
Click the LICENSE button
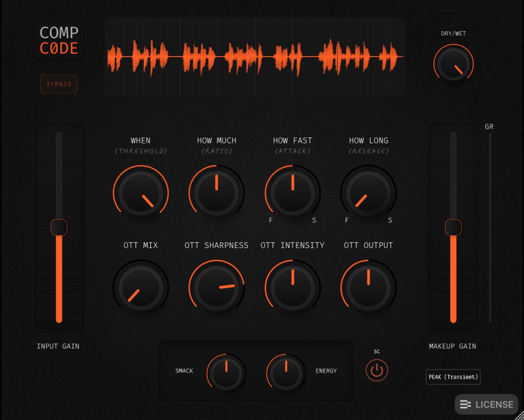click(x=486, y=404)
